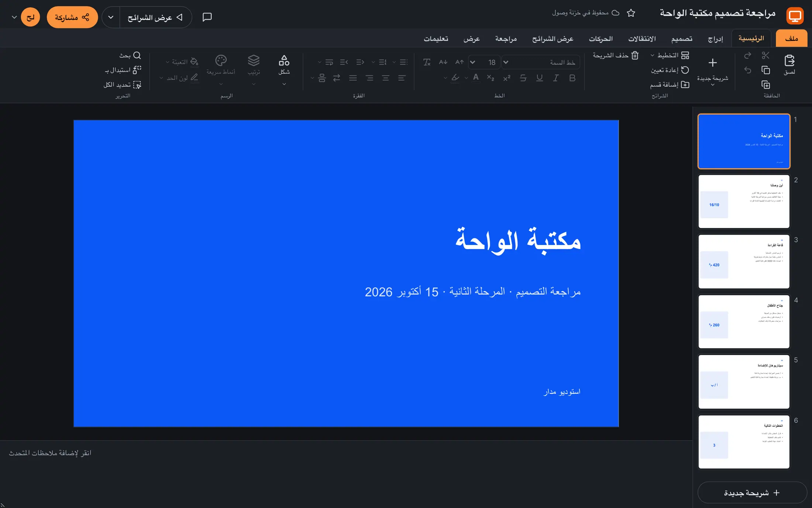Expand the Layout (التخطيط) dropdown
Viewport: 812px width, 508px height.
[652, 55]
